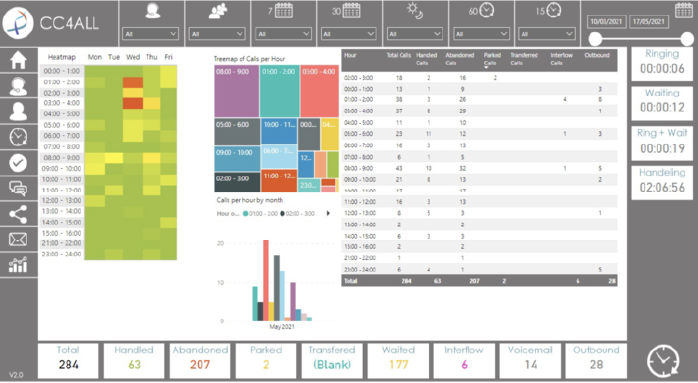698x383 pixels.
Task: Click the sun and moon day-part icon
Action: 415,11
